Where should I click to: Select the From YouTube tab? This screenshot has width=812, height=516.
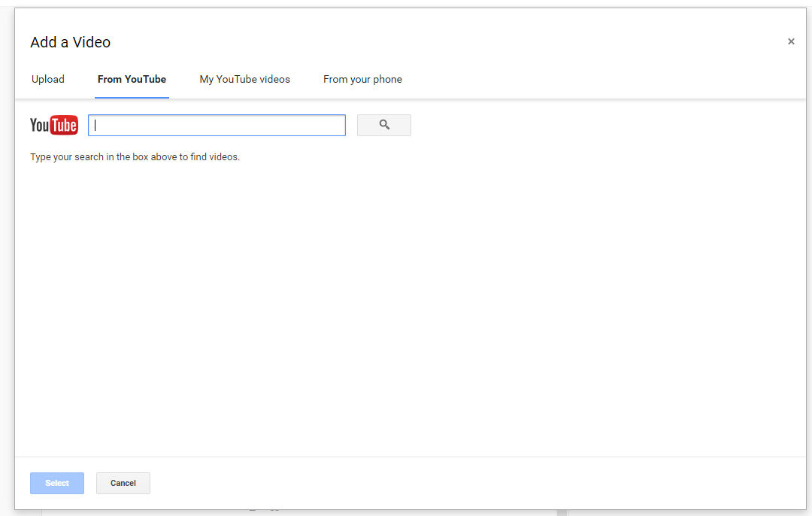tap(132, 79)
